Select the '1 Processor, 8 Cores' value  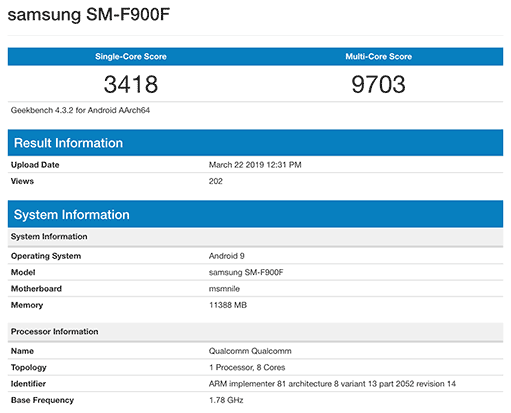coord(247,367)
